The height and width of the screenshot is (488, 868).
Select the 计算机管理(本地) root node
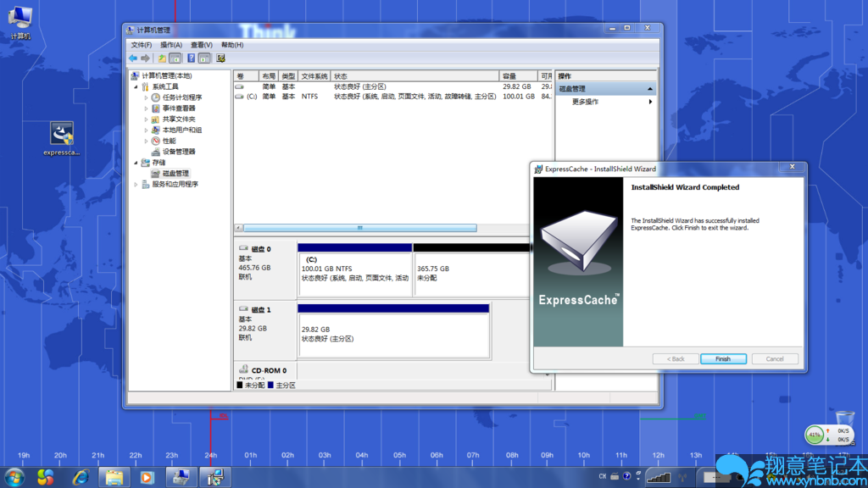tap(167, 75)
